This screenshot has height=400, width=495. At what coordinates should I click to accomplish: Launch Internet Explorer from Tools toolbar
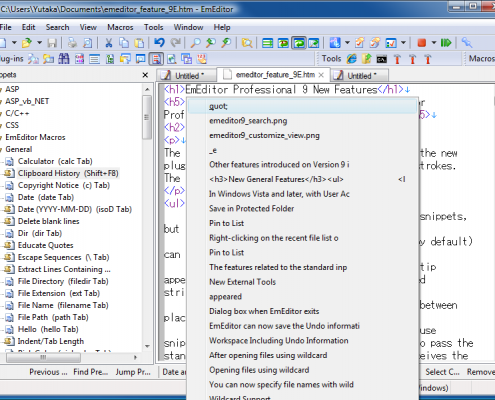pos(351,59)
